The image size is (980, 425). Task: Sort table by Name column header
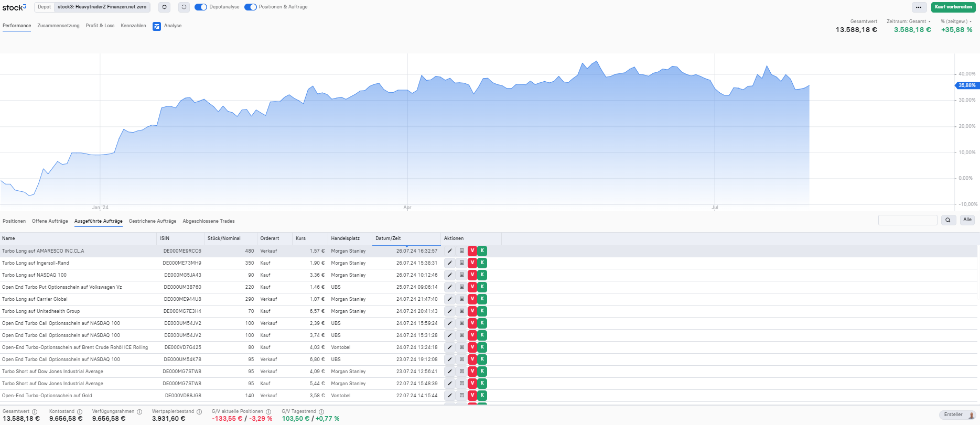[x=79, y=238]
